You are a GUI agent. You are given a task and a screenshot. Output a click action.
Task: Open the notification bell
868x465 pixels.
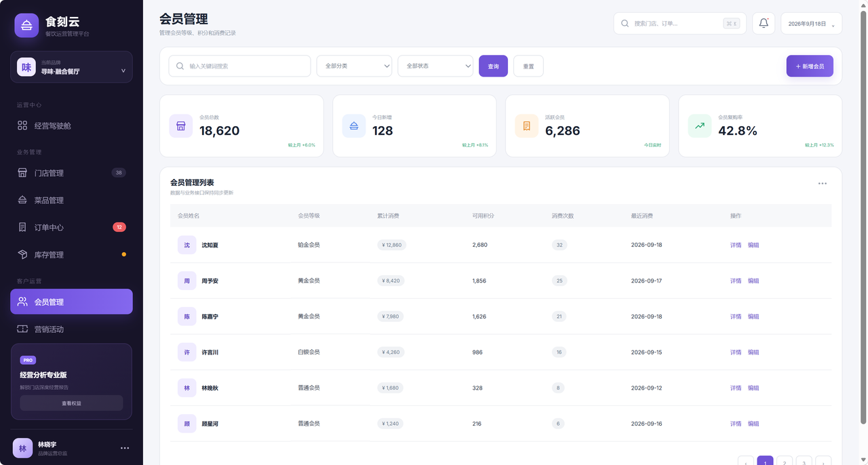(764, 24)
